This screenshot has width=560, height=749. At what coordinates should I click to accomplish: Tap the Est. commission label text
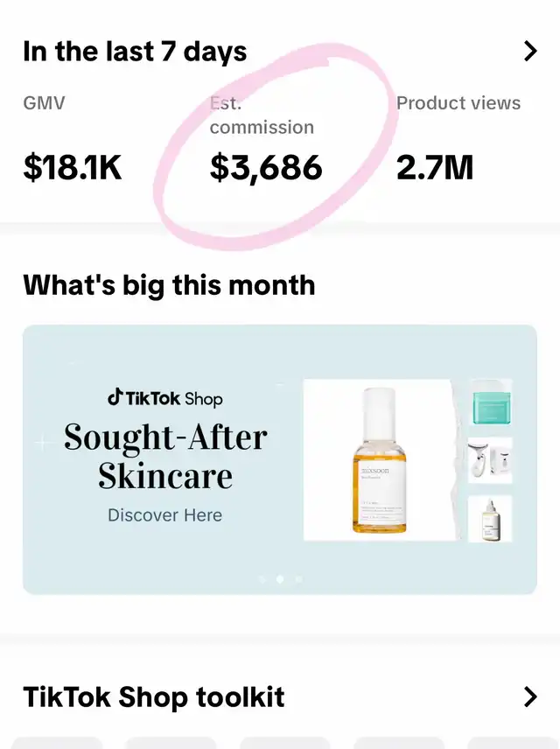coord(262,115)
